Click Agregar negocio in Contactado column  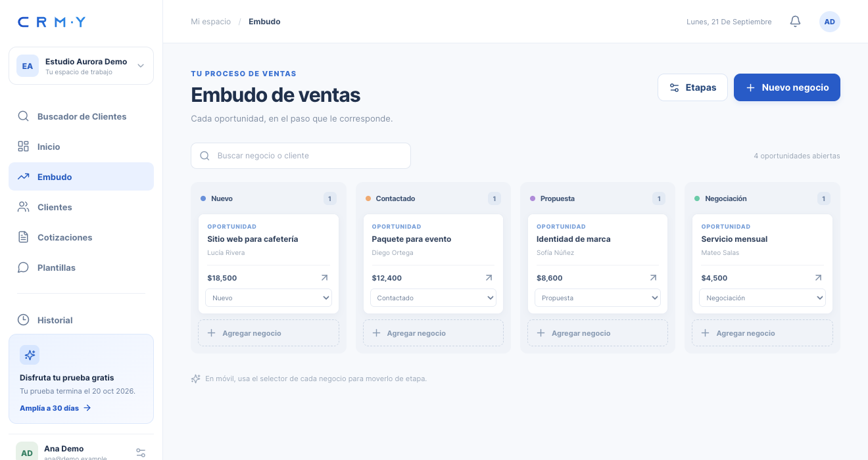pyautogui.click(x=433, y=333)
